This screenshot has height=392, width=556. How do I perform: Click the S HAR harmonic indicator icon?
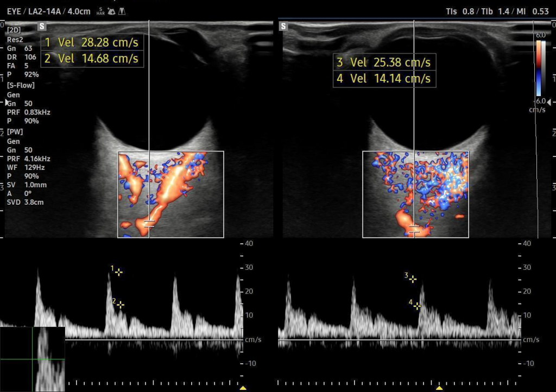tap(100, 11)
